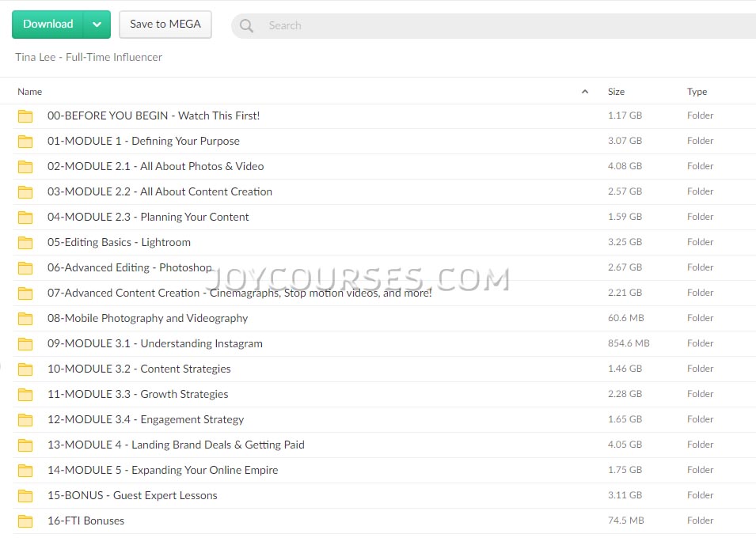
Task: Click the '3.25 GB' size value
Action: tap(625, 242)
